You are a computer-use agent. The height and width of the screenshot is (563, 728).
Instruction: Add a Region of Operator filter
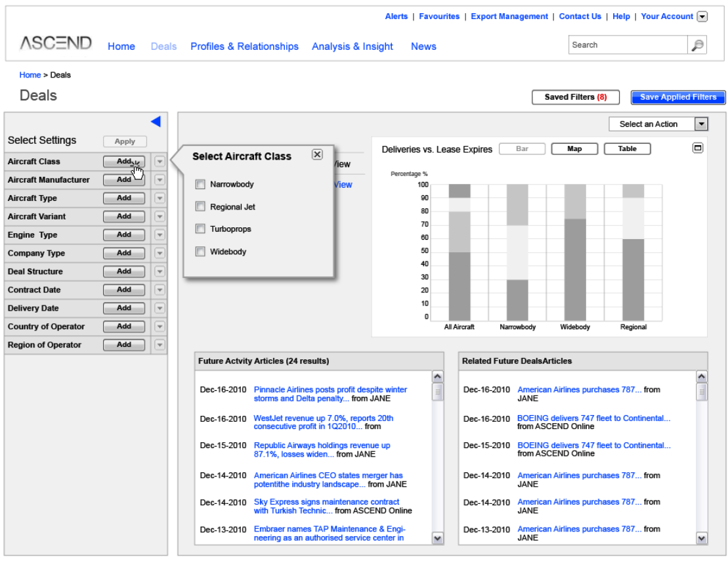click(124, 345)
